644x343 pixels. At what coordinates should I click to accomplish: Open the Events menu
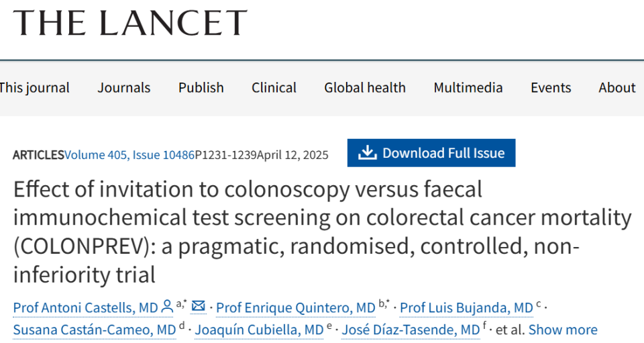[x=551, y=88]
